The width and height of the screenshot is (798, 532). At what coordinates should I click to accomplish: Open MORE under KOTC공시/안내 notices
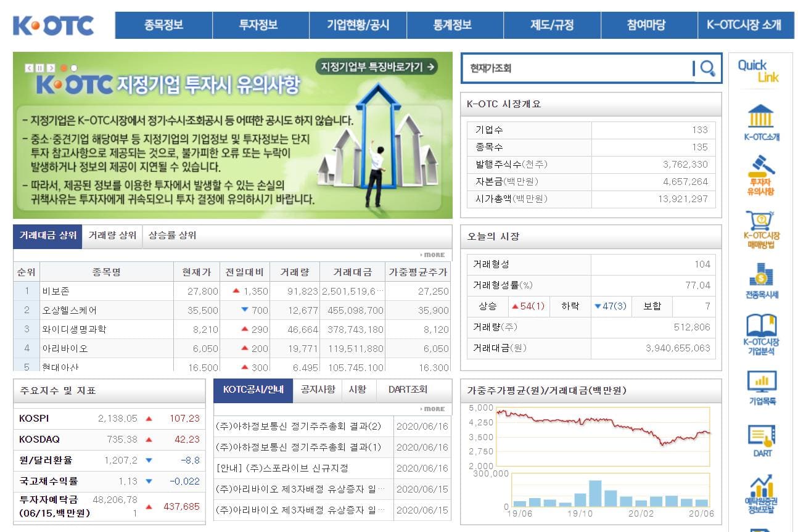pos(434,409)
